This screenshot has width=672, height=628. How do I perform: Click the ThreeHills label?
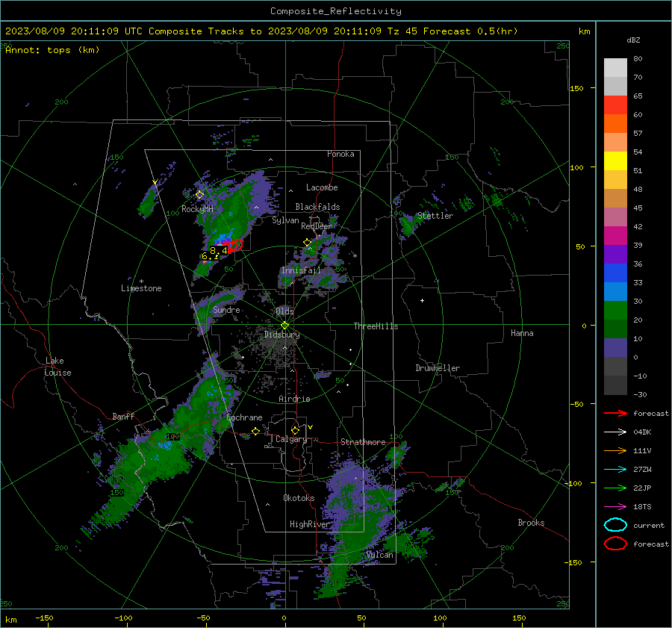pyautogui.click(x=376, y=326)
